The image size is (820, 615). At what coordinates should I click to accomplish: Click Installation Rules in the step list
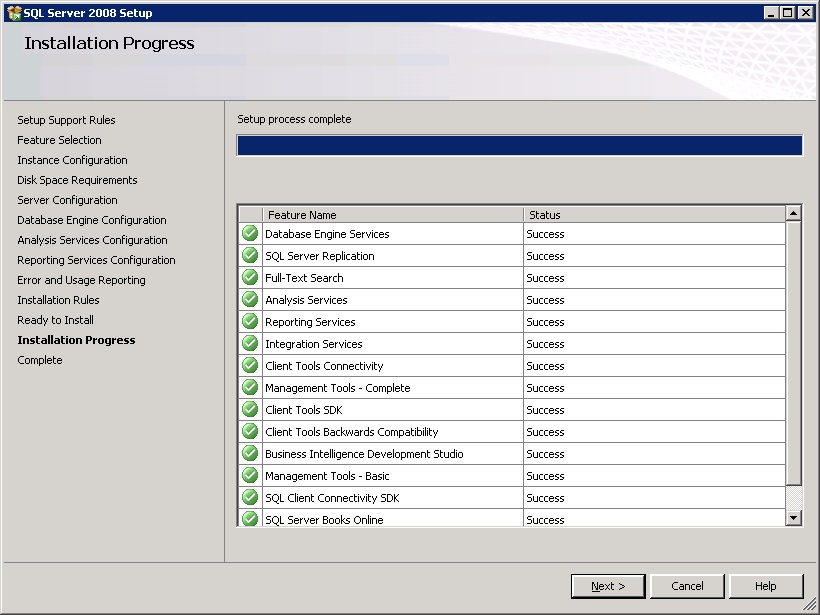point(58,300)
